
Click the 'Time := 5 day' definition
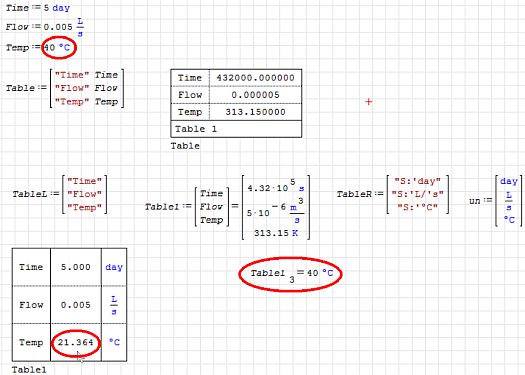click(38, 8)
